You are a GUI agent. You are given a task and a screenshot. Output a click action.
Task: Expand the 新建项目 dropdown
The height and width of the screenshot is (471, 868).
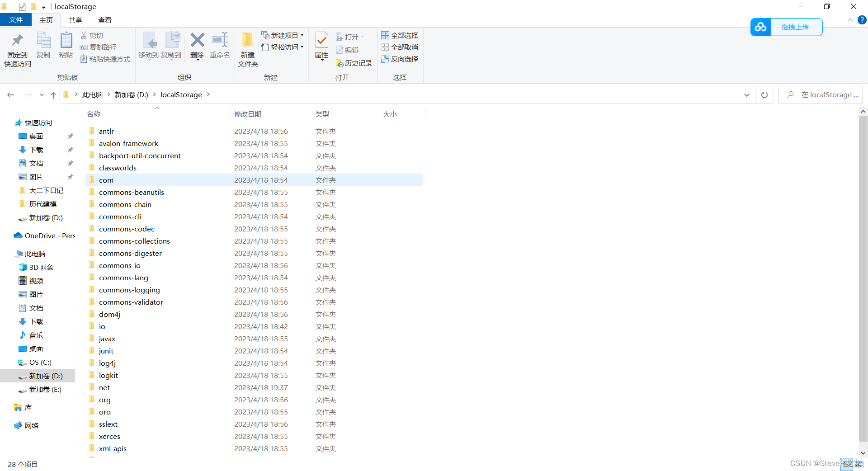[301, 35]
